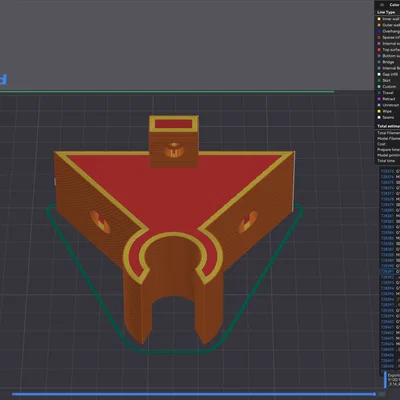The width and height of the screenshot is (400, 400).
Task: Hide the Top surface lines
Action: click(x=388, y=50)
